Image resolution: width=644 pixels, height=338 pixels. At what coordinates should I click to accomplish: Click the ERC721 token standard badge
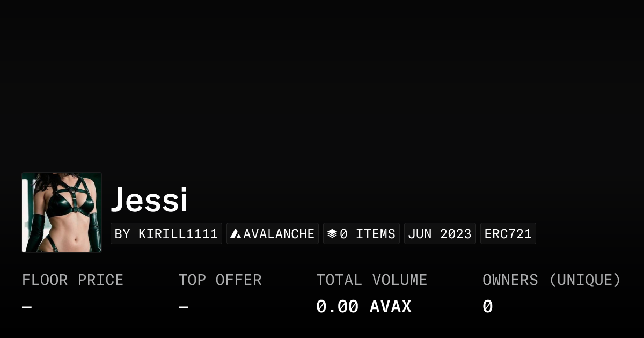508,234
